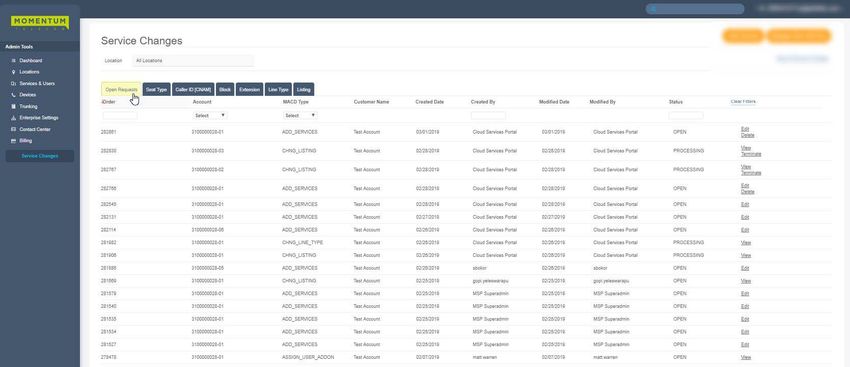Screen dimensions: 850x367
Task: Click the Services & Users icon
Action: click(13, 83)
